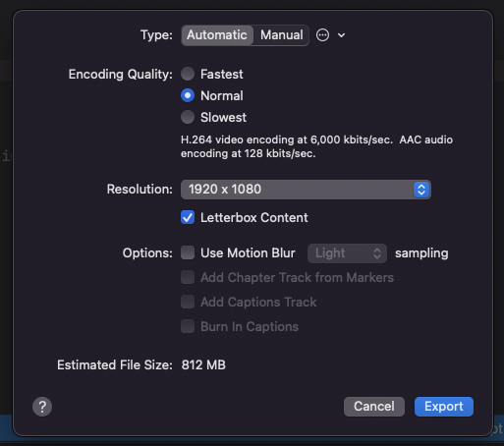Image resolution: width=504 pixels, height=446 pixels.
Task: Tick Add Chapter Track from Markers
Action: [188, 277]
